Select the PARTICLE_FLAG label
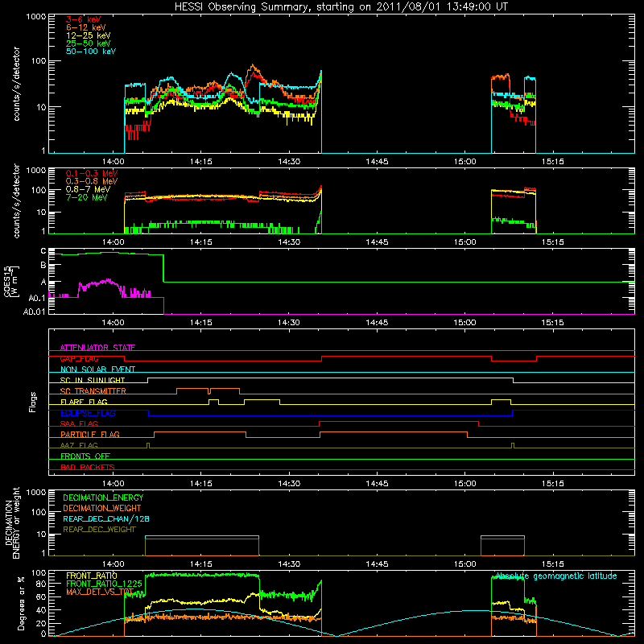644x644 pixels. [x=90, y=434]
